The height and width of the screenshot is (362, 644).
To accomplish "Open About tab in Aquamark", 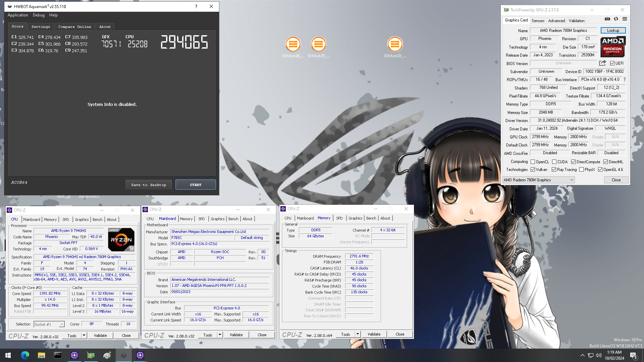I will (105, 26).
